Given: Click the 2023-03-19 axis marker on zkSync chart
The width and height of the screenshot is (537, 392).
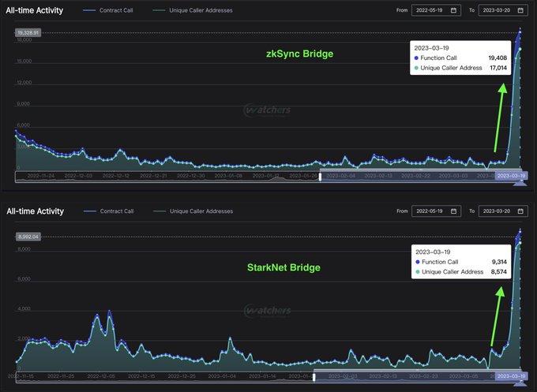Looking at the screenshot, I should point(509,177).
